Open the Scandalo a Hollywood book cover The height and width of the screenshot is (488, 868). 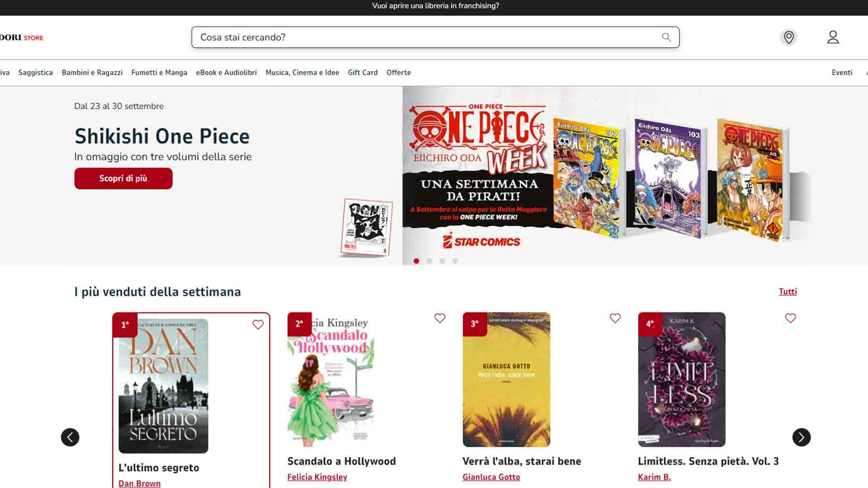[331, 380]
